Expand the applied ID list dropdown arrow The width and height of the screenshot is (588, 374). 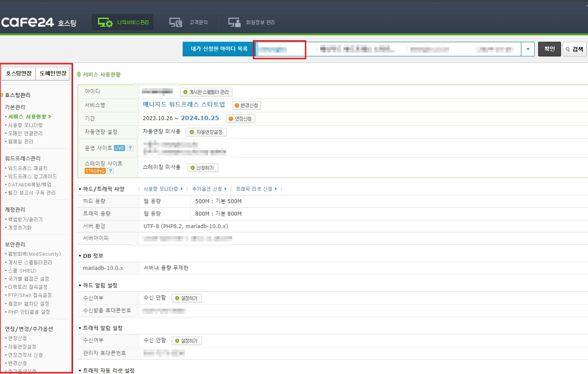(x=527, y=49)
